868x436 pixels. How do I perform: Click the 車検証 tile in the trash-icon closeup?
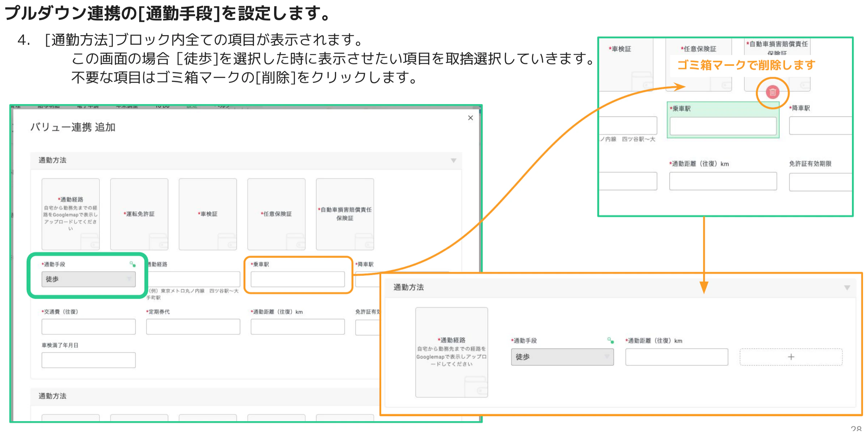tap(627, 64)
